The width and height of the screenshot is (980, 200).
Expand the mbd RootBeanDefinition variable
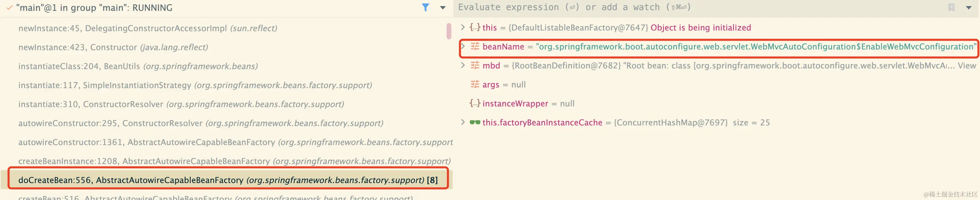point(463,65)
